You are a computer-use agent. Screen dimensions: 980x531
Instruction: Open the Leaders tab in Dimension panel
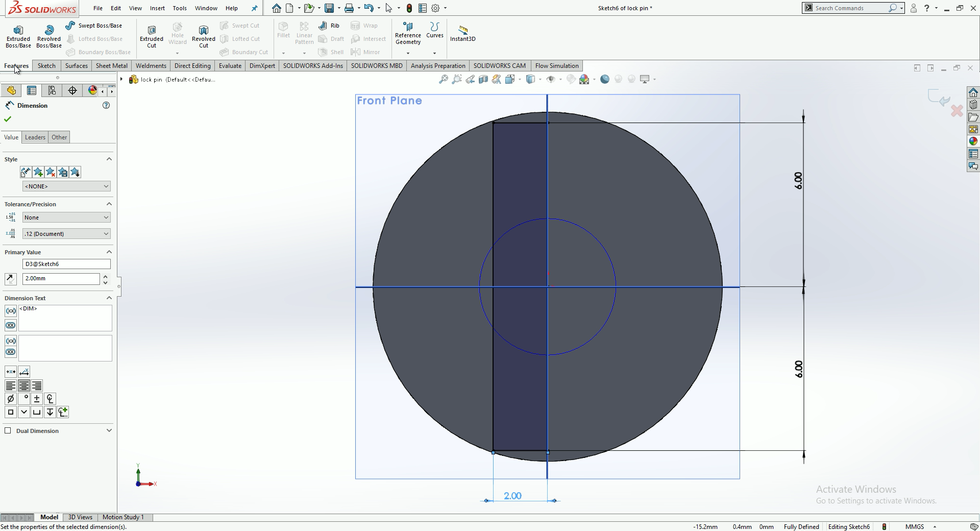(35, 137)
